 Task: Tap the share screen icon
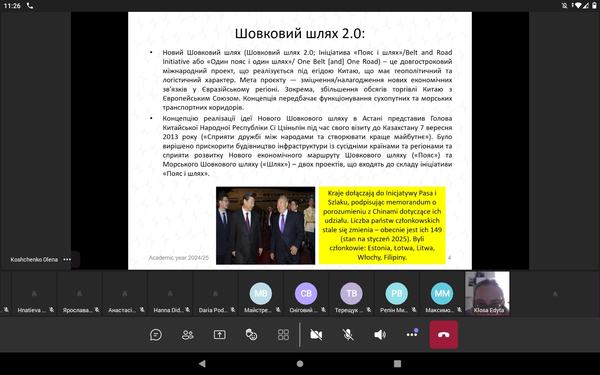219,335
